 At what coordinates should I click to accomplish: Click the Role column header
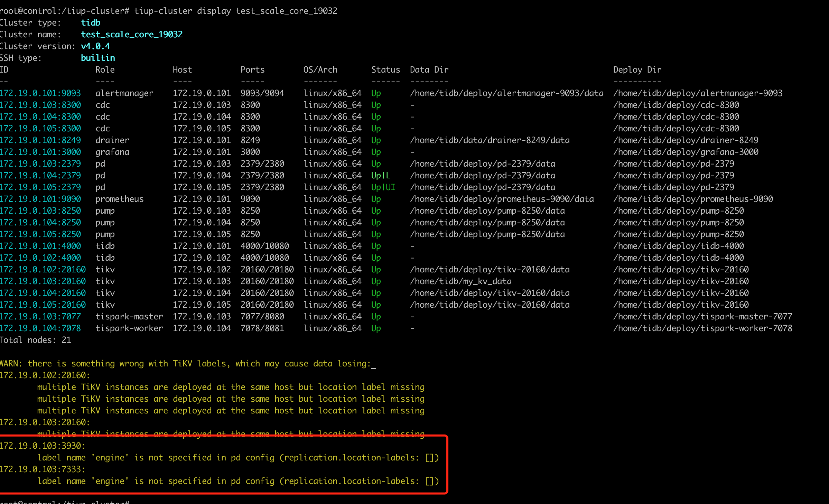105,69
